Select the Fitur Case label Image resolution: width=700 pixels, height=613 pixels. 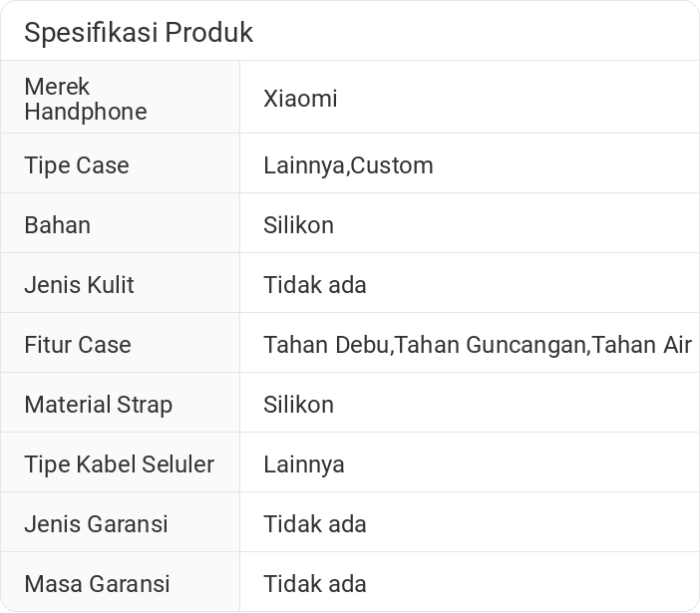(x=78, y=345)
